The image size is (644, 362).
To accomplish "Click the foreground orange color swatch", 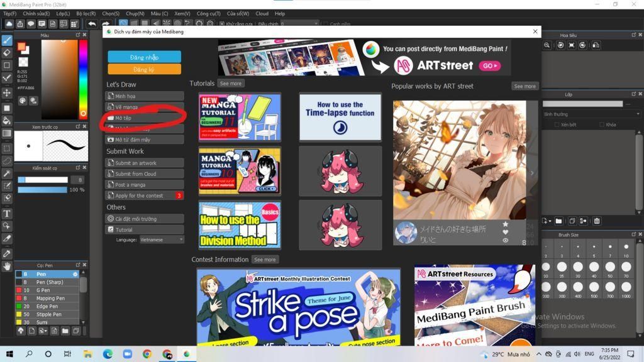I will [21, 47].
